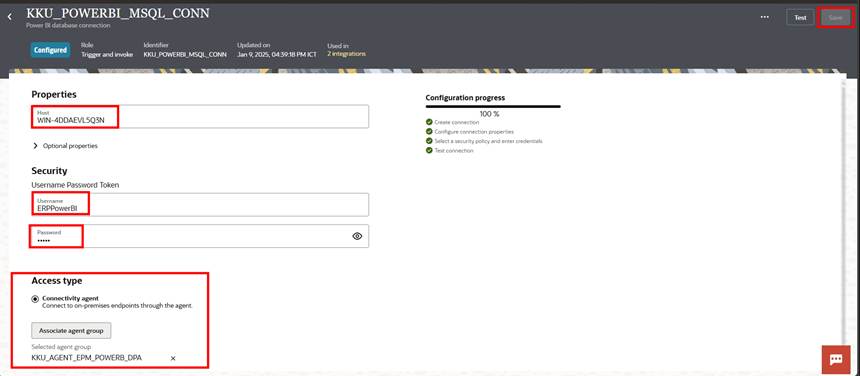Click into the Host input field
Viewport: 860px width, 376px height.
click(200, 117)
